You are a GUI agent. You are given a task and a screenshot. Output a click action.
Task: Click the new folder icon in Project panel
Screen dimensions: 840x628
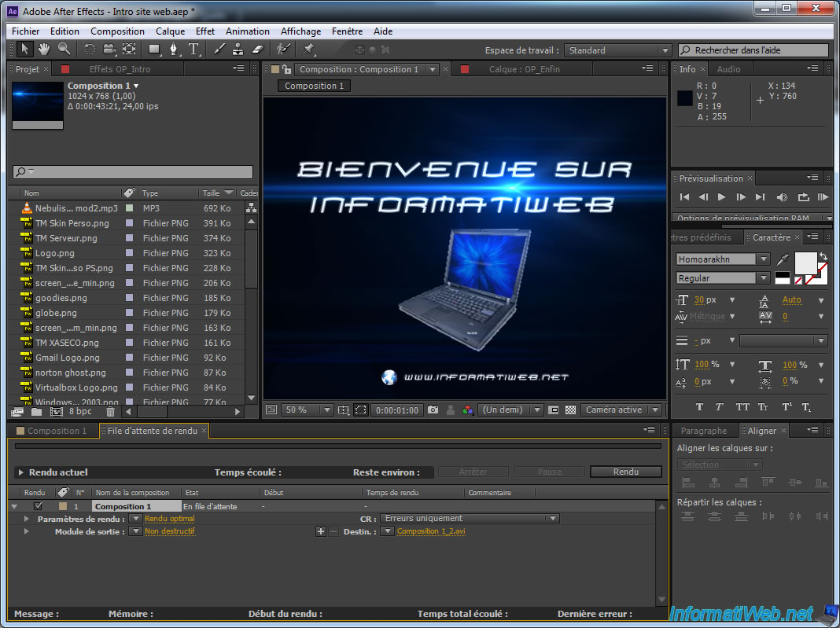point(36,412)
